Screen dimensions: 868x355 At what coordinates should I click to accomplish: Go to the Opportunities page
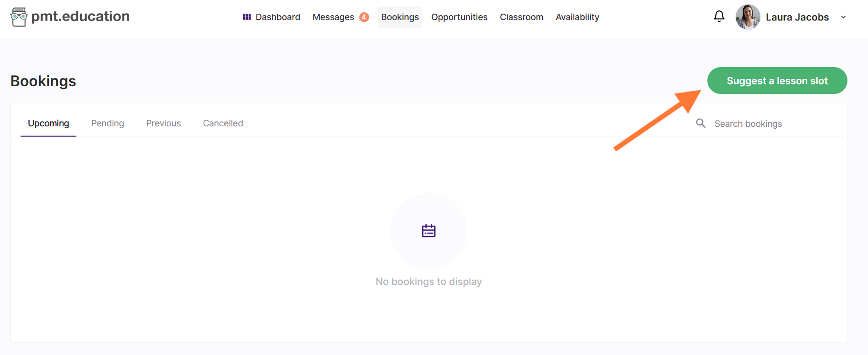[459, 17]
